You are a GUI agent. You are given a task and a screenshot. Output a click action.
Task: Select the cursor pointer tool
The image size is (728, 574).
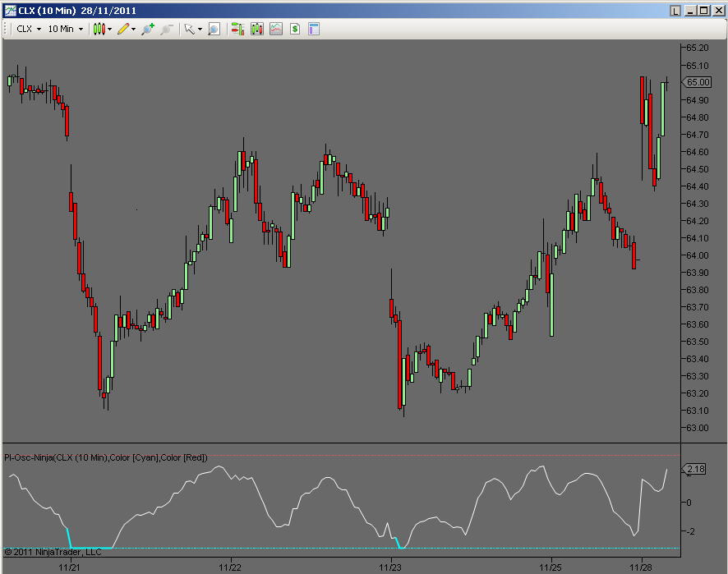tap(191, 29)
